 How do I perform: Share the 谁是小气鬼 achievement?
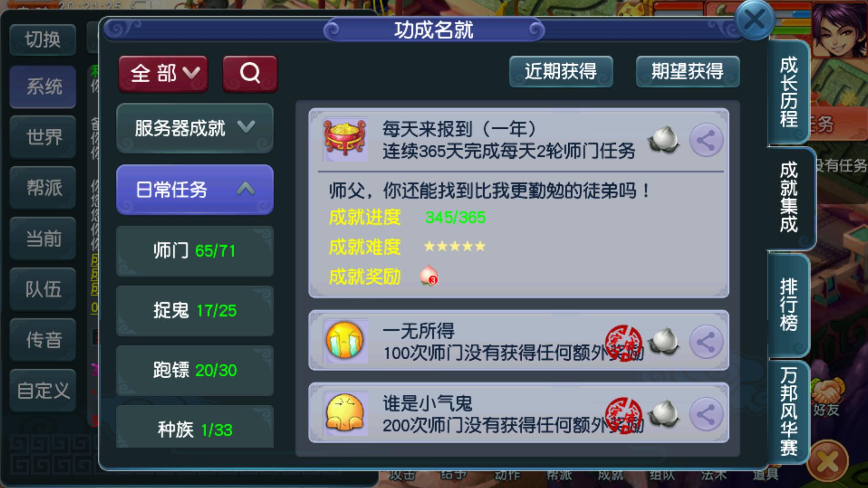706,414
